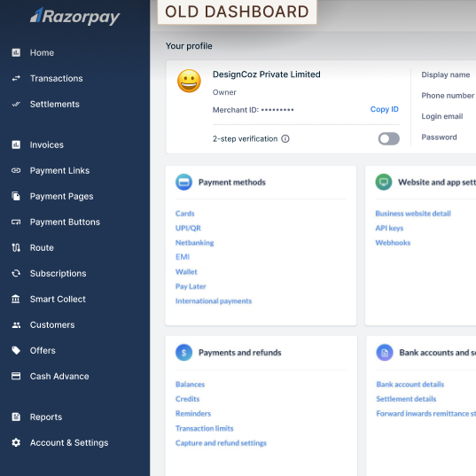Open Payment Pages menu item

[x=62, y=197]
